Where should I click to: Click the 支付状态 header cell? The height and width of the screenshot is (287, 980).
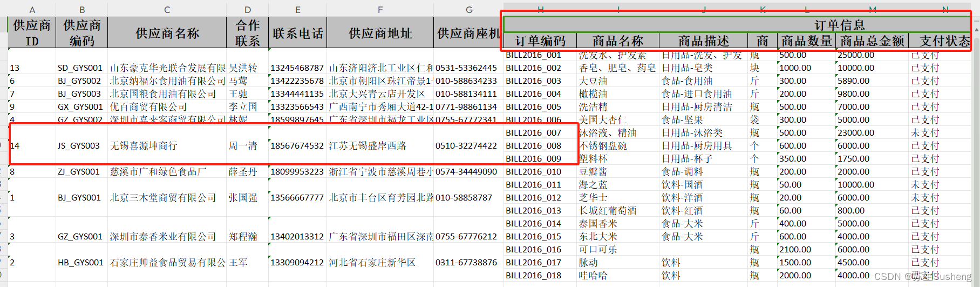pyautogui.click(x=940, y=41)
